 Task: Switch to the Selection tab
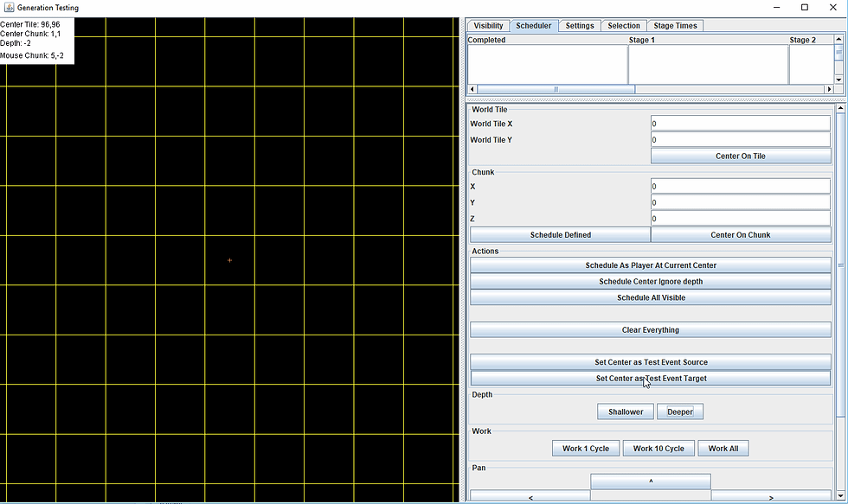(x=624, y=25)
